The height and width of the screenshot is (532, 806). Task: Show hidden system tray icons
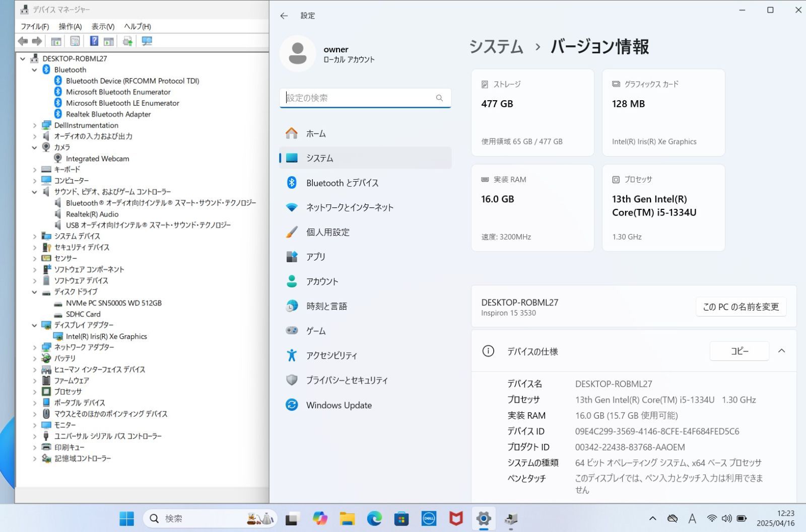point(652,518)
